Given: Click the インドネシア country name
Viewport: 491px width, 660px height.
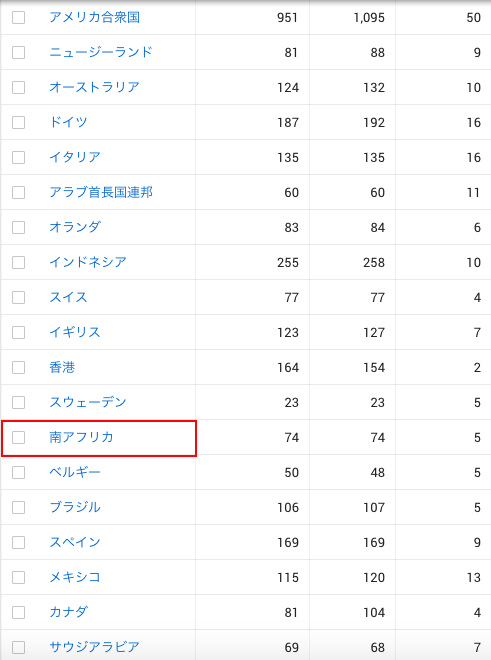Looking at the screenshot, I should coord(88,262).
